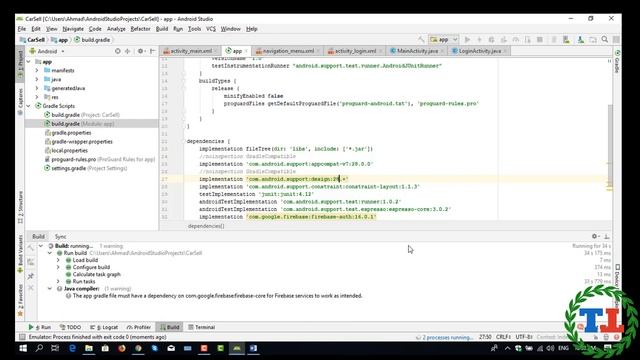This screenshot has height=360, width=640.
Task: Hide the Project panel with hide icon
Action: click(152, 51)
